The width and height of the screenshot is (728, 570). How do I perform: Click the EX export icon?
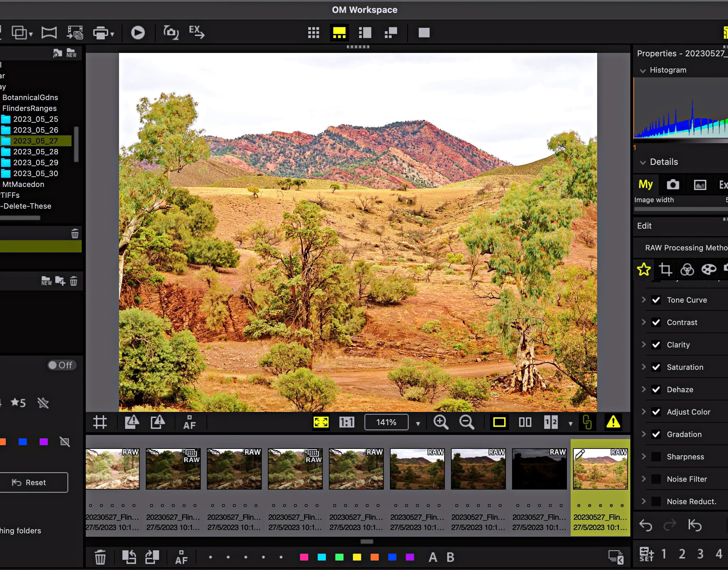197,32
